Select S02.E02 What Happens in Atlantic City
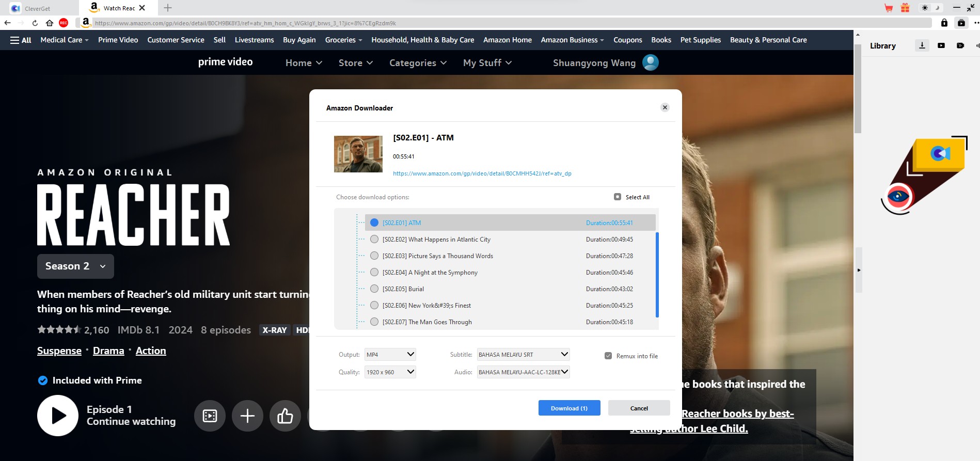980x461 pixels. 374,239
